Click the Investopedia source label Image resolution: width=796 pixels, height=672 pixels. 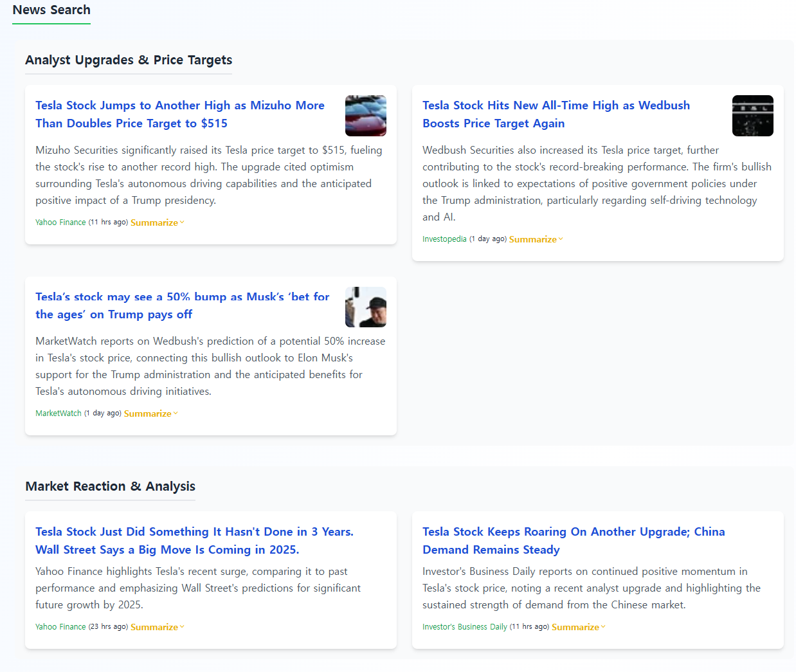[x=444, y=239]
